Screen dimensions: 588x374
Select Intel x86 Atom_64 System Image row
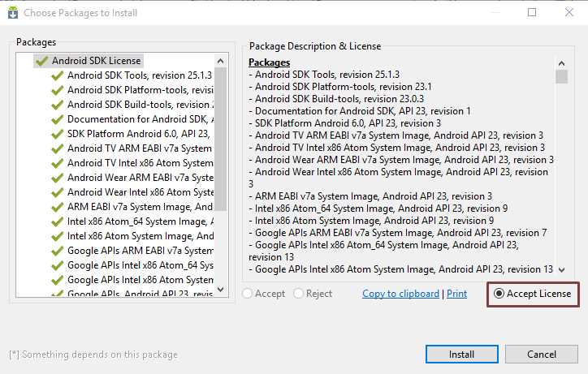coord(132,221)
